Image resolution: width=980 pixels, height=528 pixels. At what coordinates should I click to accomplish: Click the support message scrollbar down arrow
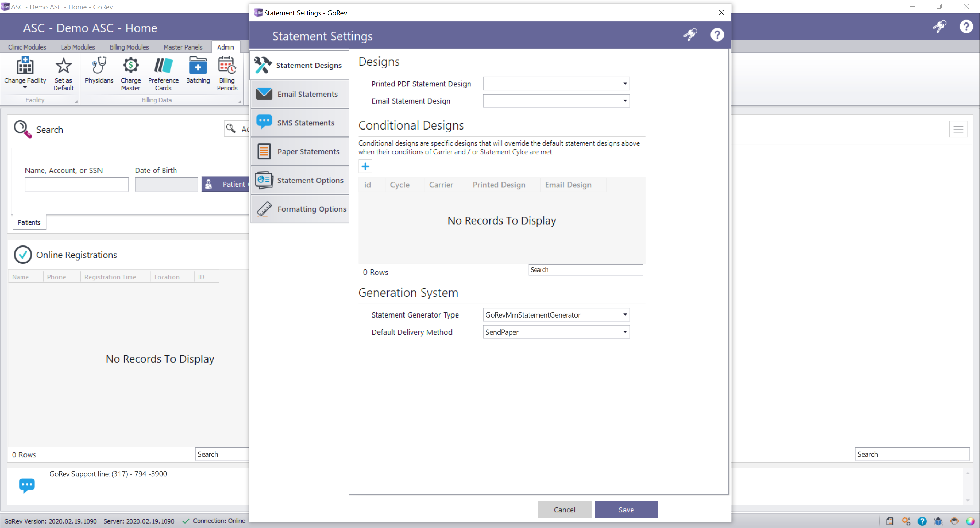[x=968, y=500]
